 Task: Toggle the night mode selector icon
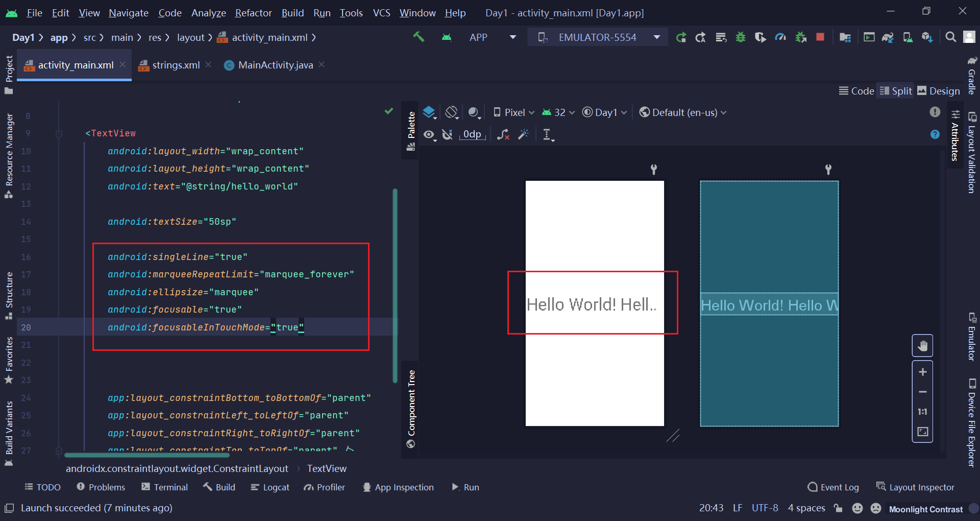pyautogui.click(x=474, y=112)
